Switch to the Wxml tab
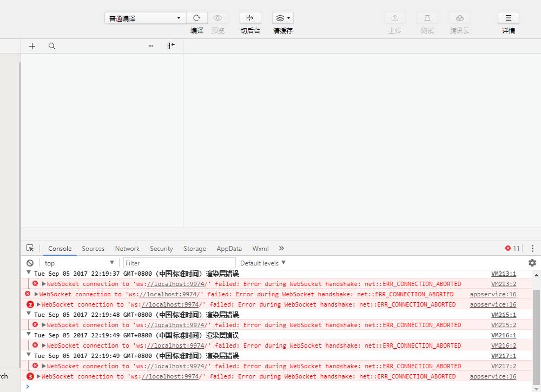Screen dimensions: 541x392 (x=260, y=249)
